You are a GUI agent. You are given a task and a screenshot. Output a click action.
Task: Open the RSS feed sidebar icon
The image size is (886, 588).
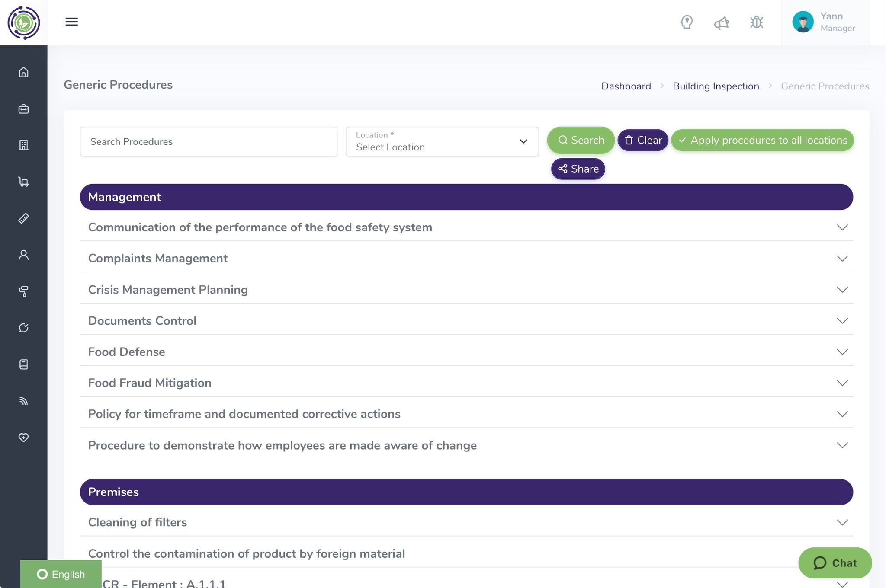[x=24, y=401]
